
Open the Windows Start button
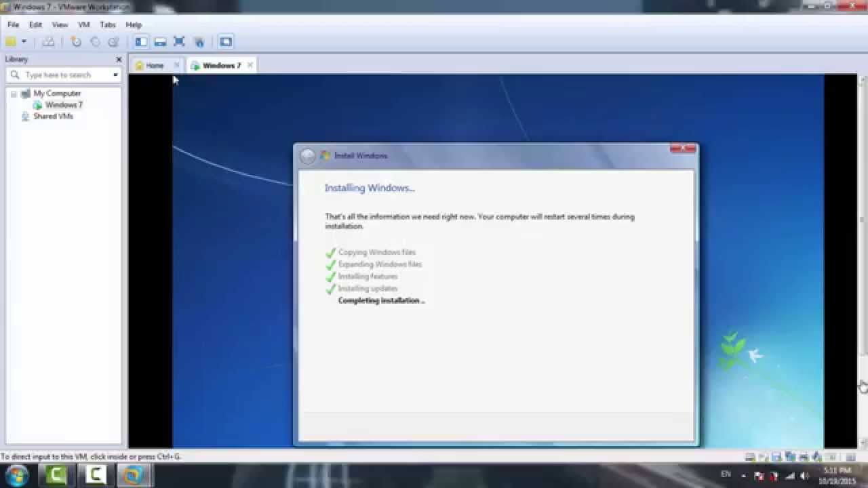(x=16, y=474)
